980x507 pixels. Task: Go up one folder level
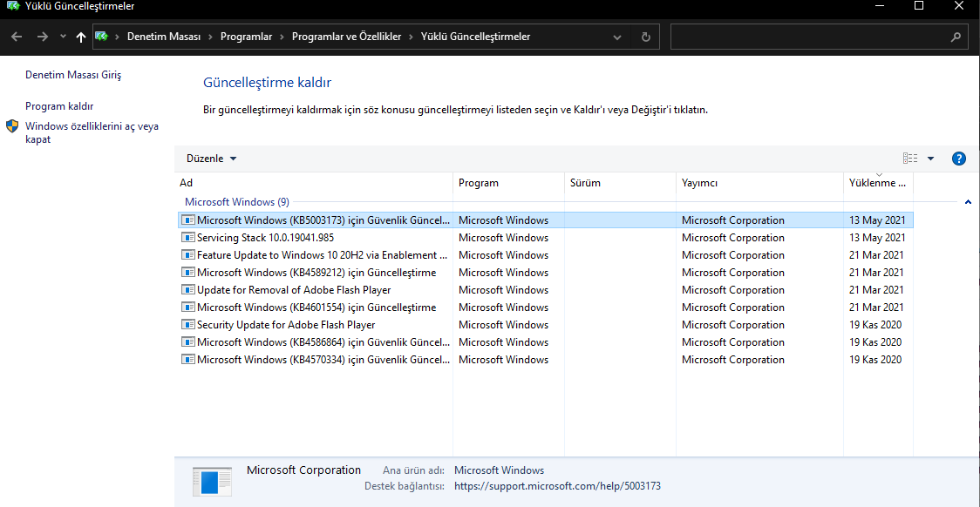point(81,37)
